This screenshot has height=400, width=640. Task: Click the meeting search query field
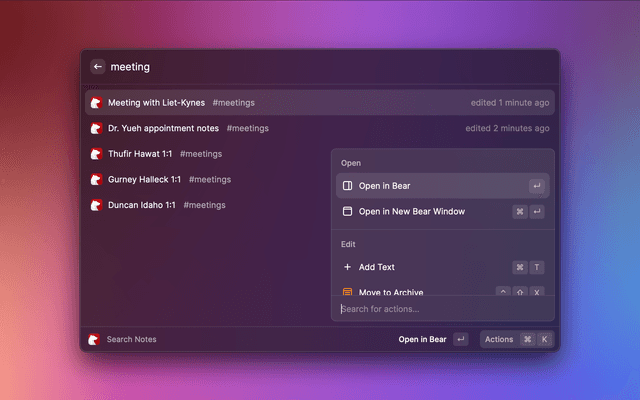tap(300, 67)
